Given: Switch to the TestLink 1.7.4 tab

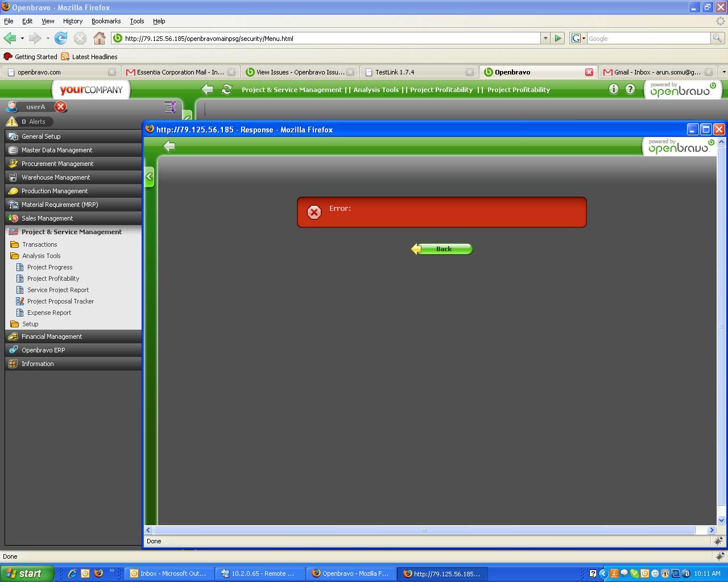Looking at the screenshot, I should click(x=395, y=72).
